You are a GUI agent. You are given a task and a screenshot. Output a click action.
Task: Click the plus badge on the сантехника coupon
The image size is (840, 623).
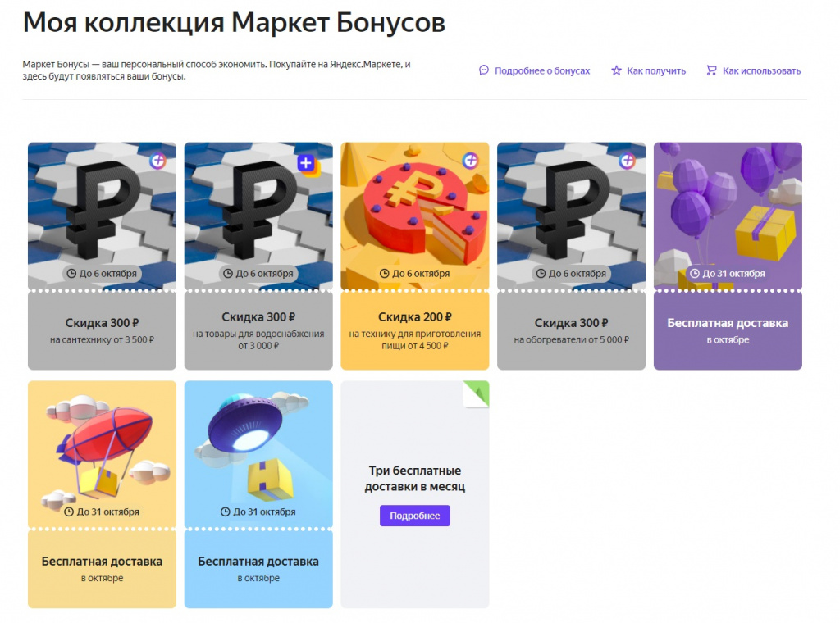[x=157, y=161]
